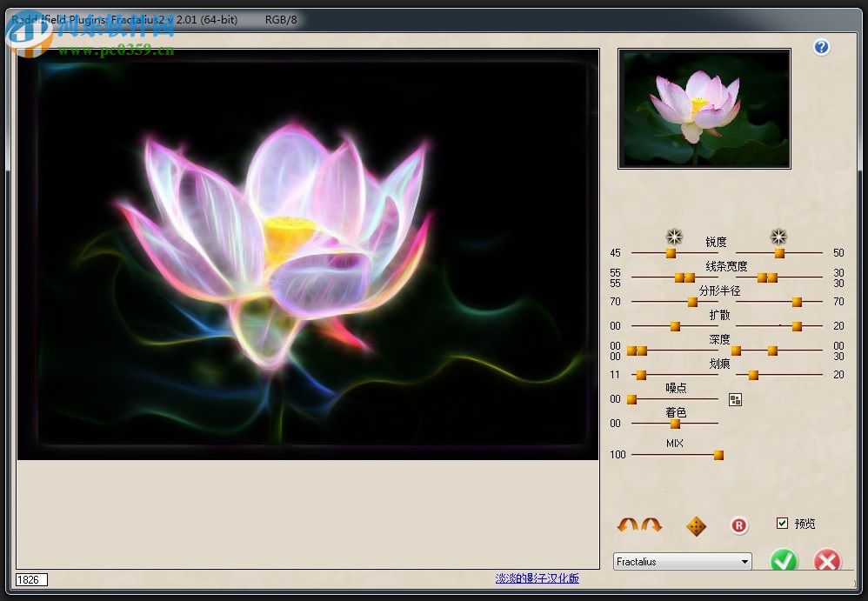
Task: Reset settings with the red R icon
Action: click(739, 525)
